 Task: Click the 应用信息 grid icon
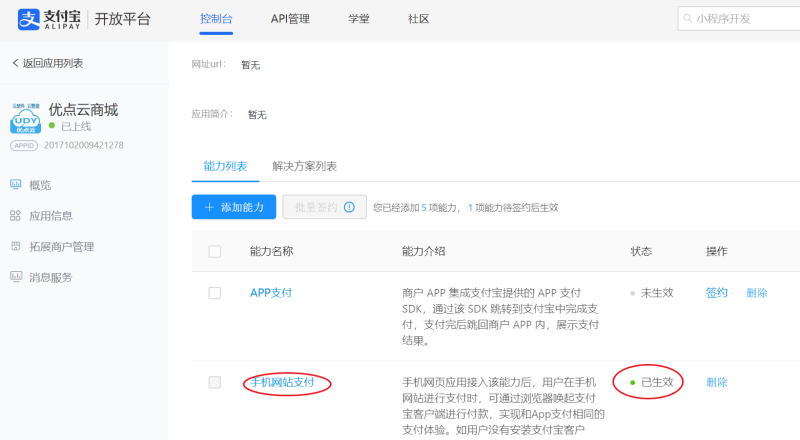16,215
